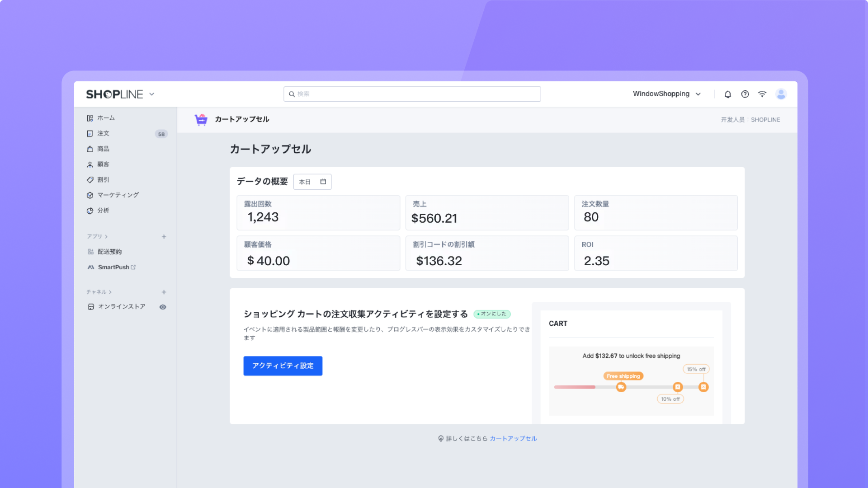
Task: Toggle online store preview eye icon
Action: (163, 307)
